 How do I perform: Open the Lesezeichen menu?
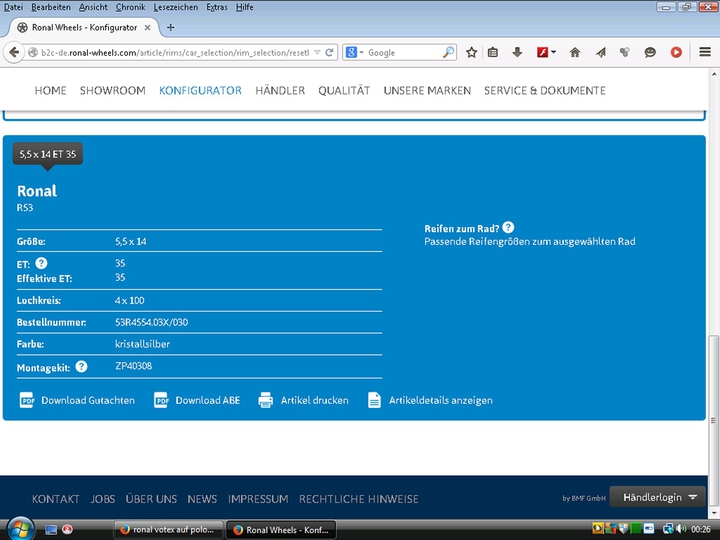point(175,7)
